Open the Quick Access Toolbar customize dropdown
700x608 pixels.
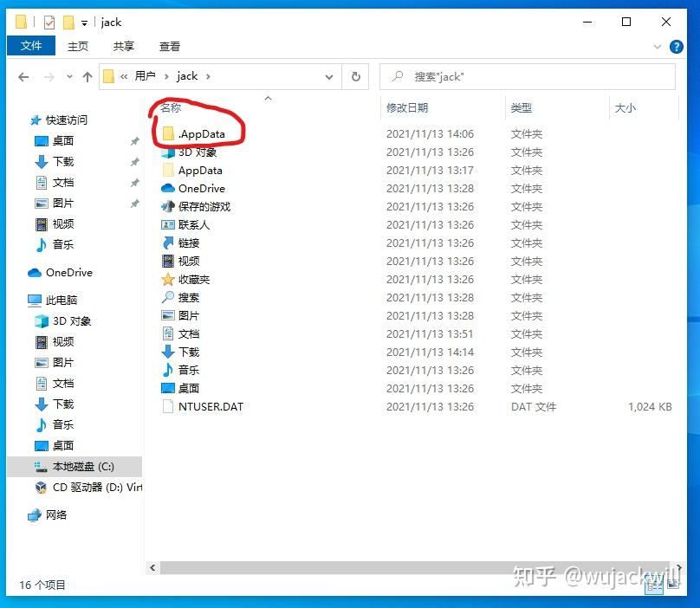tap(84, 22)
